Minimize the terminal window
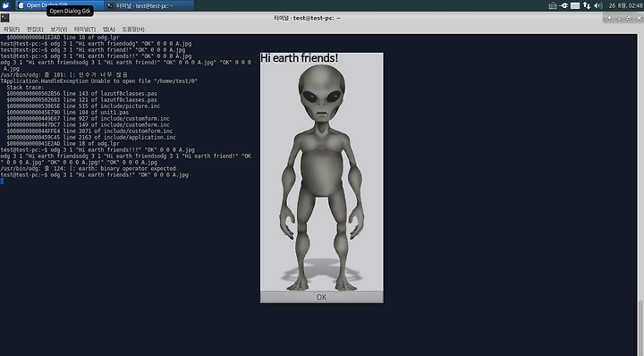Screen dimensions: 644x356 click(619, 18)
